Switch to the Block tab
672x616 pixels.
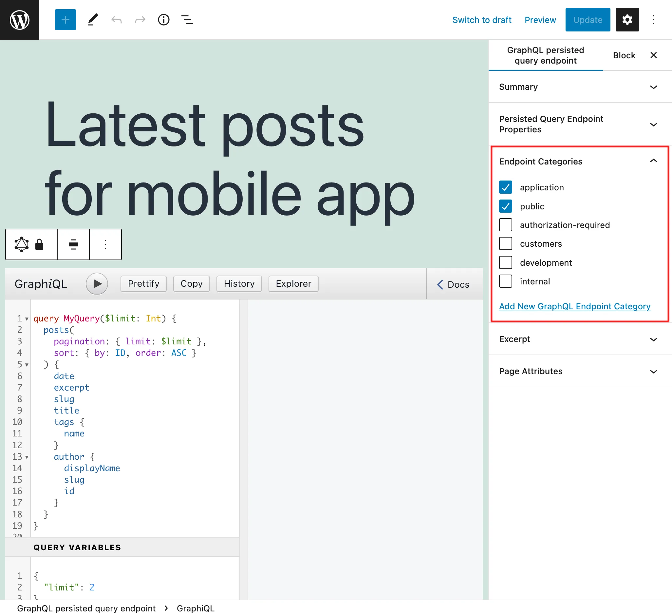[624, 55]
